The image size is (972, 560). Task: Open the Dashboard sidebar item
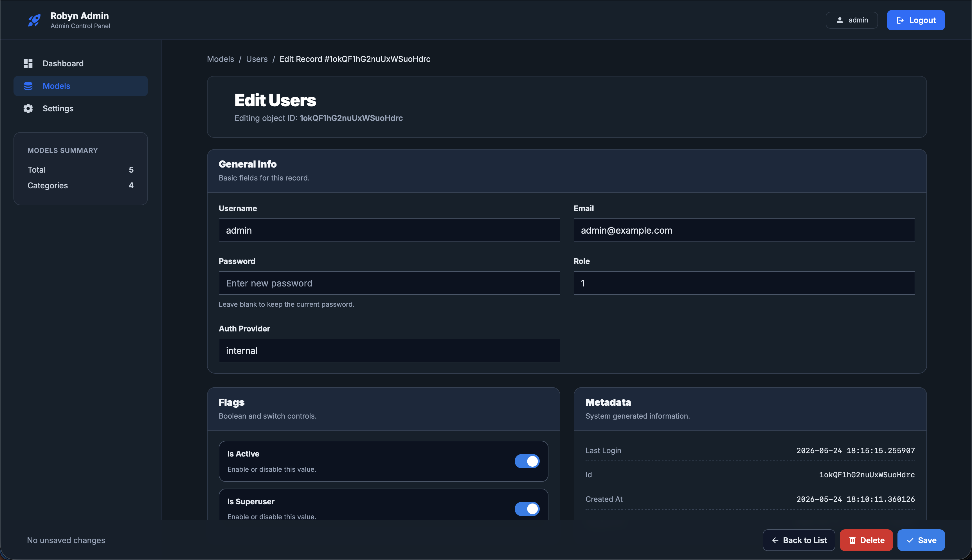(x=80, y=64)
